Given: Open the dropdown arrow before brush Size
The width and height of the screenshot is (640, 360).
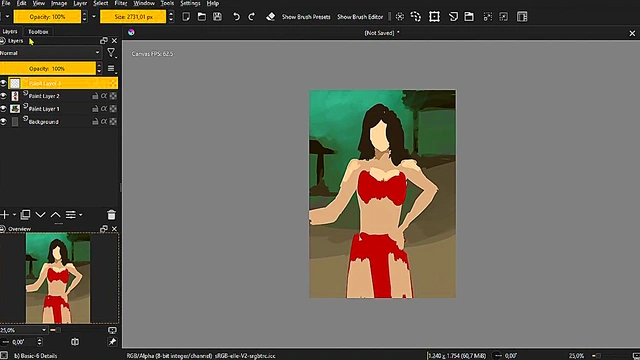Looking at the screenshot, I should pos(94,17).
